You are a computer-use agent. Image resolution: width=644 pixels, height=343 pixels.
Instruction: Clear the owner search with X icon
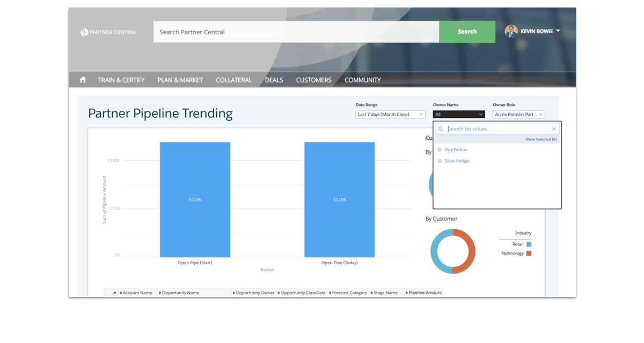pyautogui.click(x=554, y=129)
